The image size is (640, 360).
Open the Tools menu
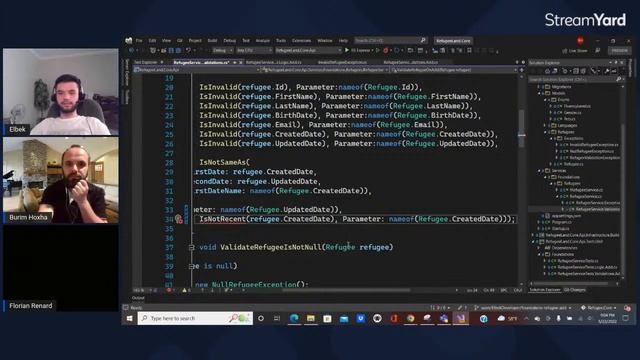(281, 41)
